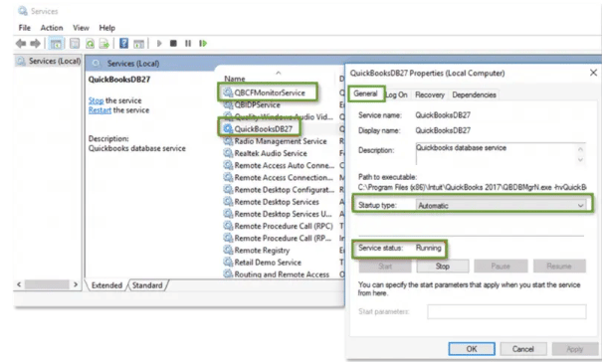This screenshot has height=364, width=604.
Task: Click the OK button
Action: [x=472, y=349]
